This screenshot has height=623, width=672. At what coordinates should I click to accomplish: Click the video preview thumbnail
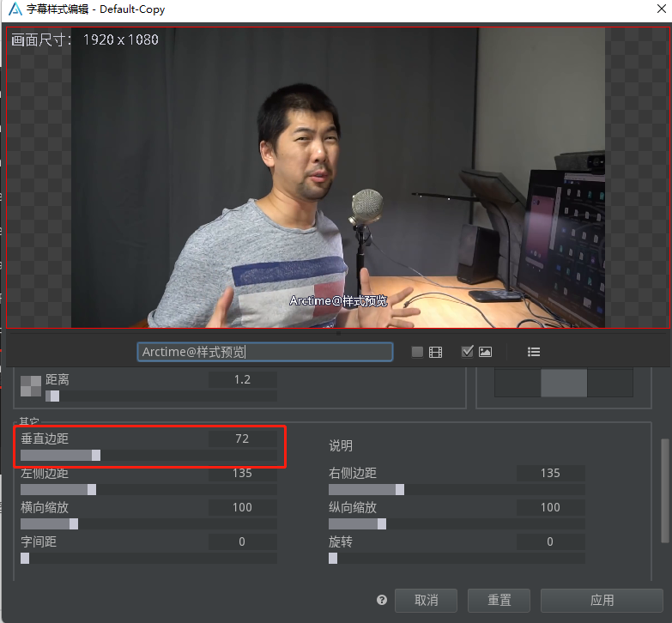click(x=337, y=178)
